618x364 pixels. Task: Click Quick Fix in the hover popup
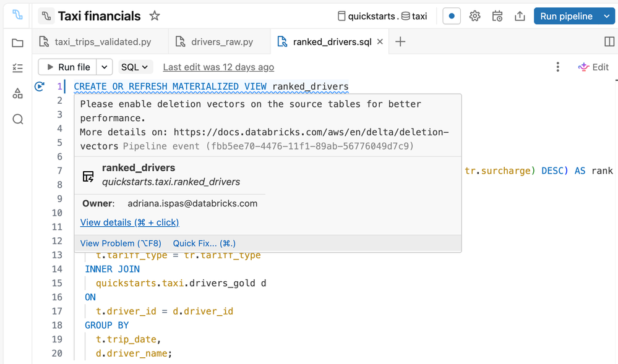(204, 243)
